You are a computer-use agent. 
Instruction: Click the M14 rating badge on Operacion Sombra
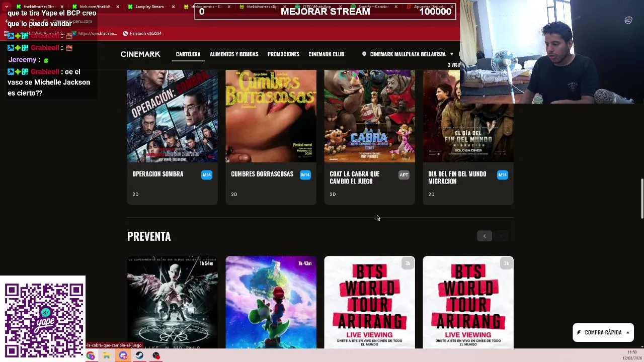[207, 175]
